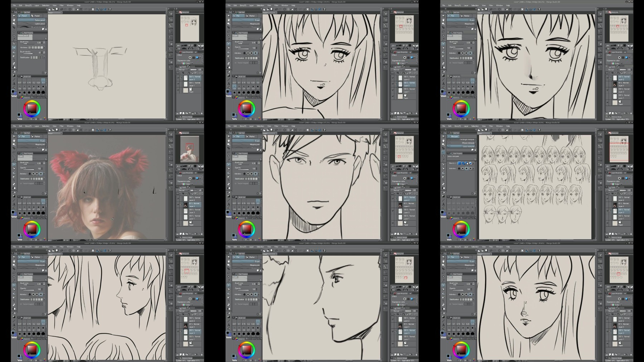This screenshot has width=644, height=362.
Task: Open the blending mode dropdown in the male front-face window
Action: (397, 190)
